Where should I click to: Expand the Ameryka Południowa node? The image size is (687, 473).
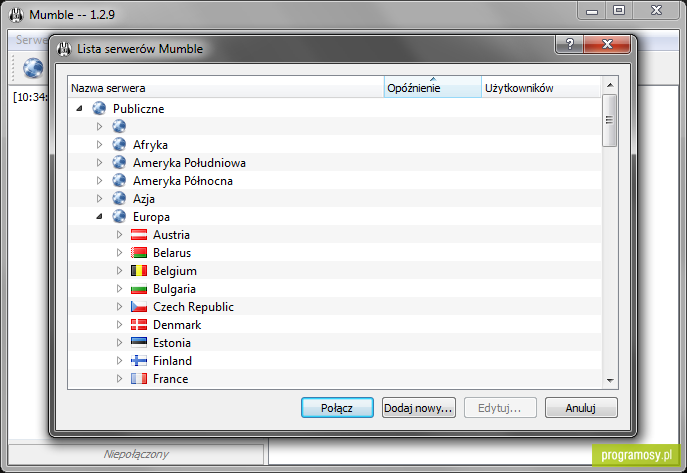coord(99,162)
